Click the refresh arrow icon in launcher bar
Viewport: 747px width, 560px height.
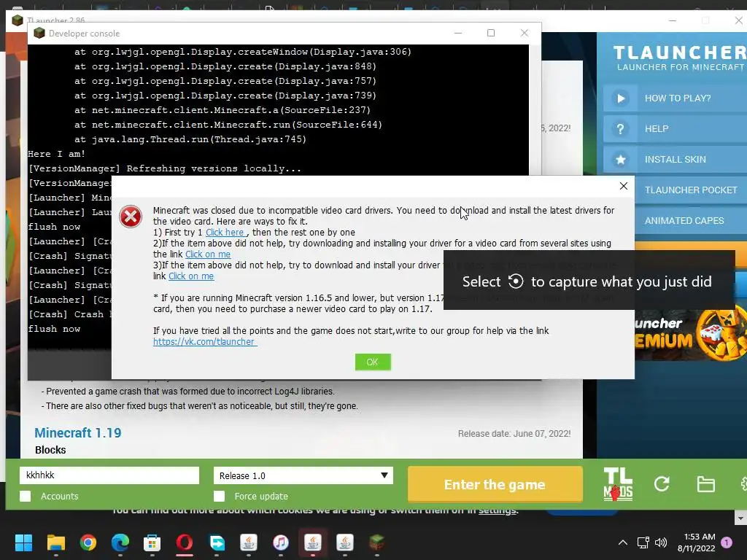tap(662, 484)
